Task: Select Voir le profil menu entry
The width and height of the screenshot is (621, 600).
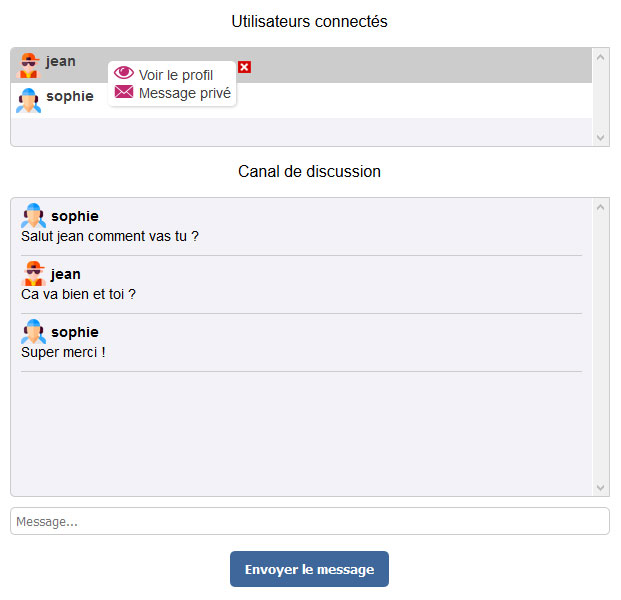Action: [x=176, y=75]
